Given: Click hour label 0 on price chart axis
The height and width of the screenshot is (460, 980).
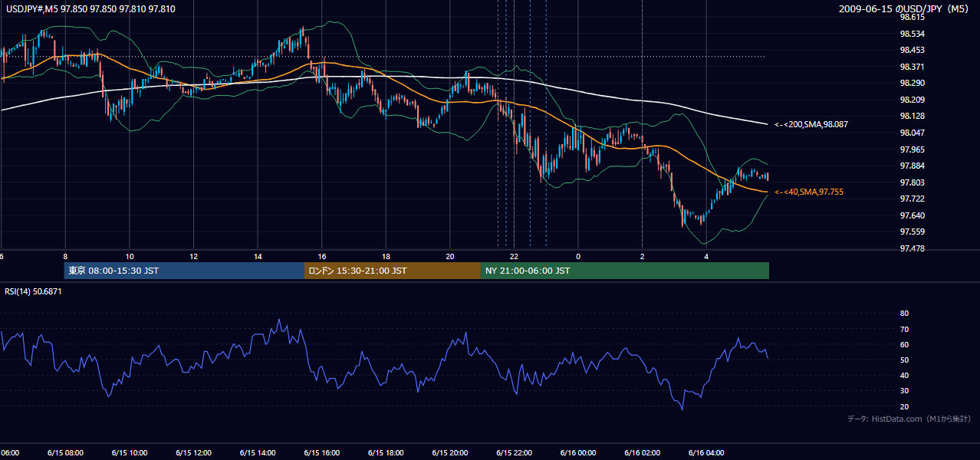Looking at the screenshot, I should pyautogui.click(x=578, y=256).
